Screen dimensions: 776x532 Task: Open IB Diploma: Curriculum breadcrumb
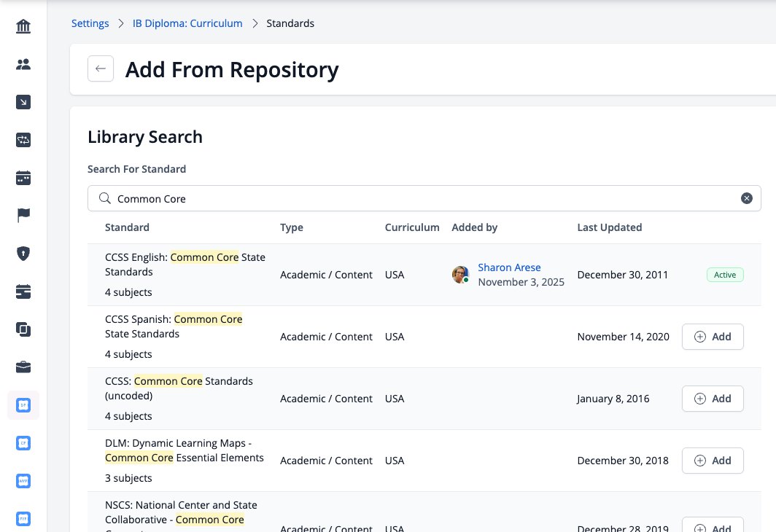(x=187, y=23)
